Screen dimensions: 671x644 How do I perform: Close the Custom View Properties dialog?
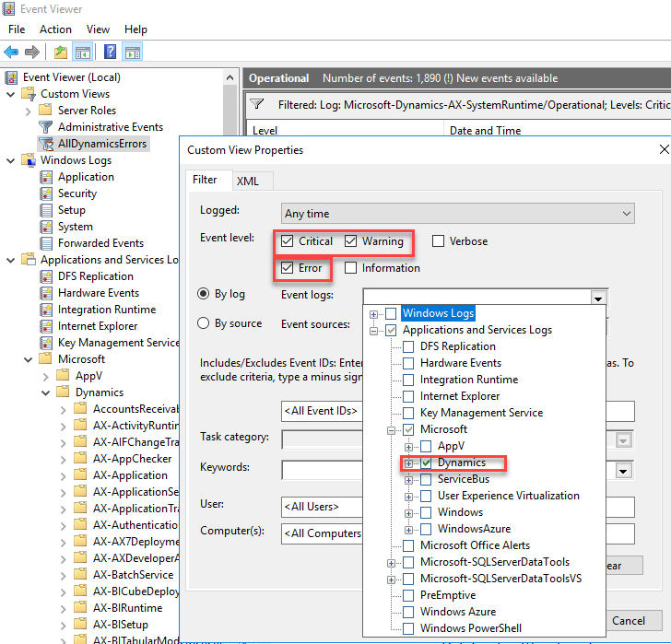click(664, 149)
